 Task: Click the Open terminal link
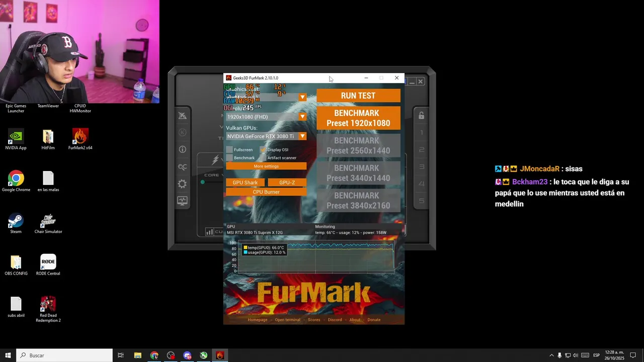point(287,320)
